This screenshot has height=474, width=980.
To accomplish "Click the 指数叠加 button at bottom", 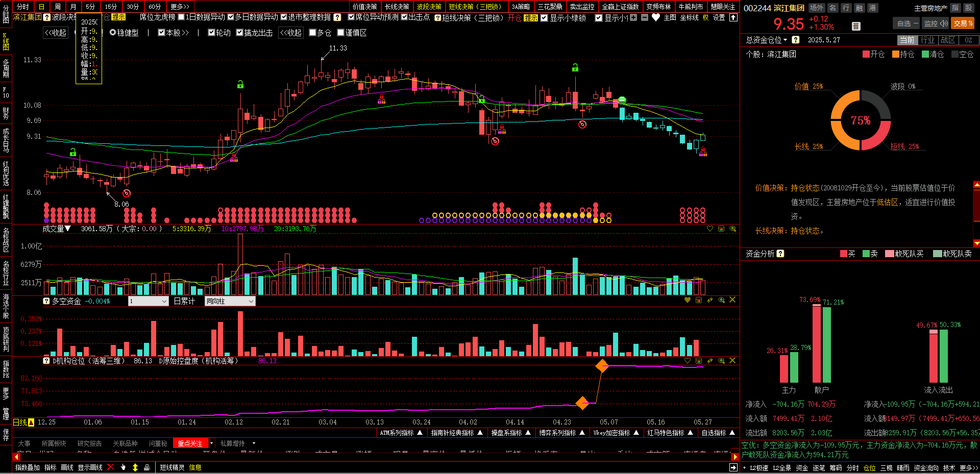I will click(28, 467).
